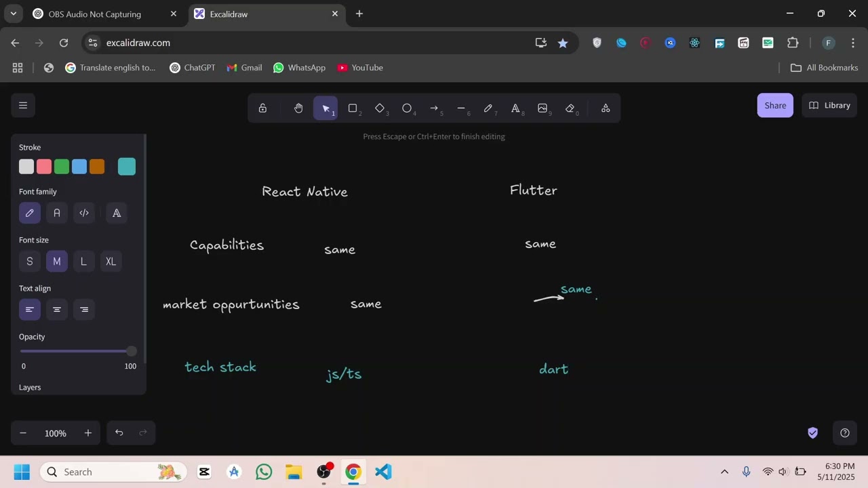The width and height of the screenshot is (868, 488).
Task: Open the YouTube bookmark
Action: click(360, 68)
